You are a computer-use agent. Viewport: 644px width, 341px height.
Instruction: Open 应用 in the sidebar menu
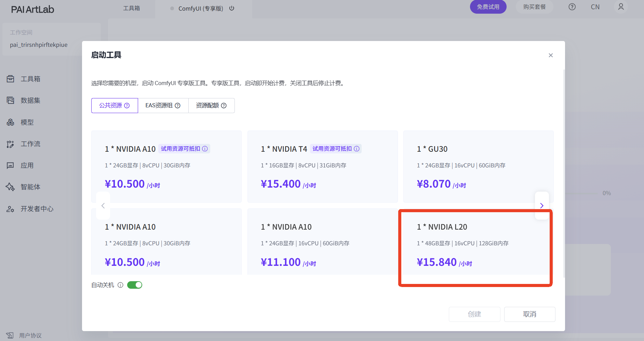tap(27, 166)
